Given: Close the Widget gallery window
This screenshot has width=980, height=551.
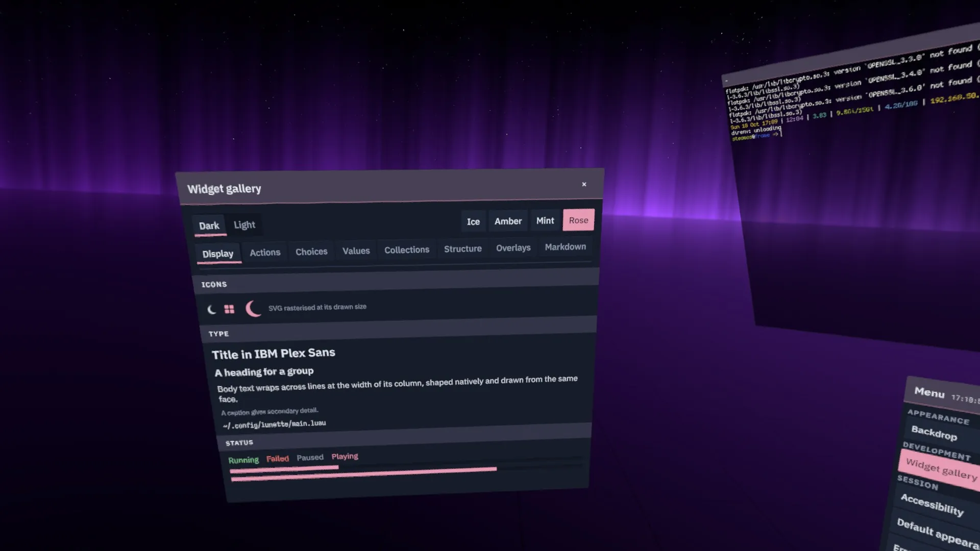Looking at the screenshot, I should point(584,184).
